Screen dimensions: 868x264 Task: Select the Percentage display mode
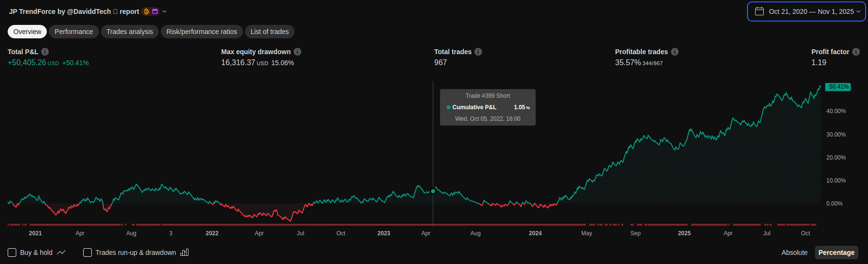point(836,253)
